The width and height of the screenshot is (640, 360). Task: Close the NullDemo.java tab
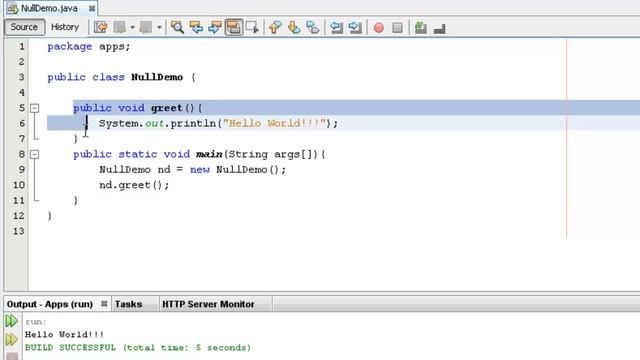[x=92, y=8]
